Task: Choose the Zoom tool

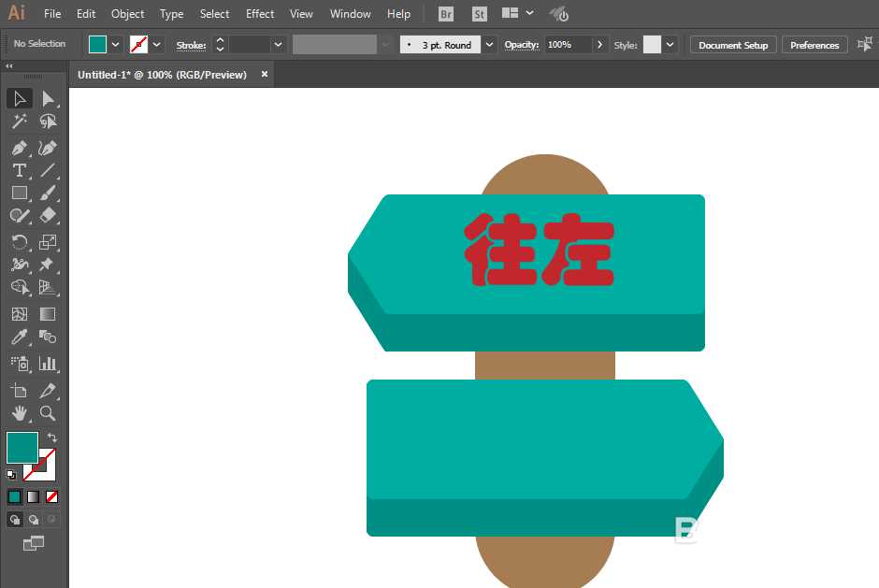Action: point(50,413)
